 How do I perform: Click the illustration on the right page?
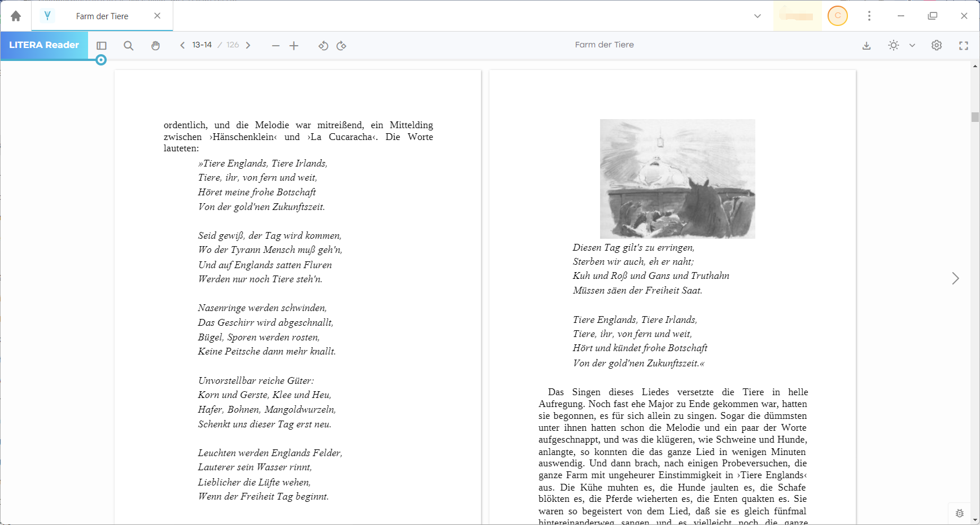(677, 178)
